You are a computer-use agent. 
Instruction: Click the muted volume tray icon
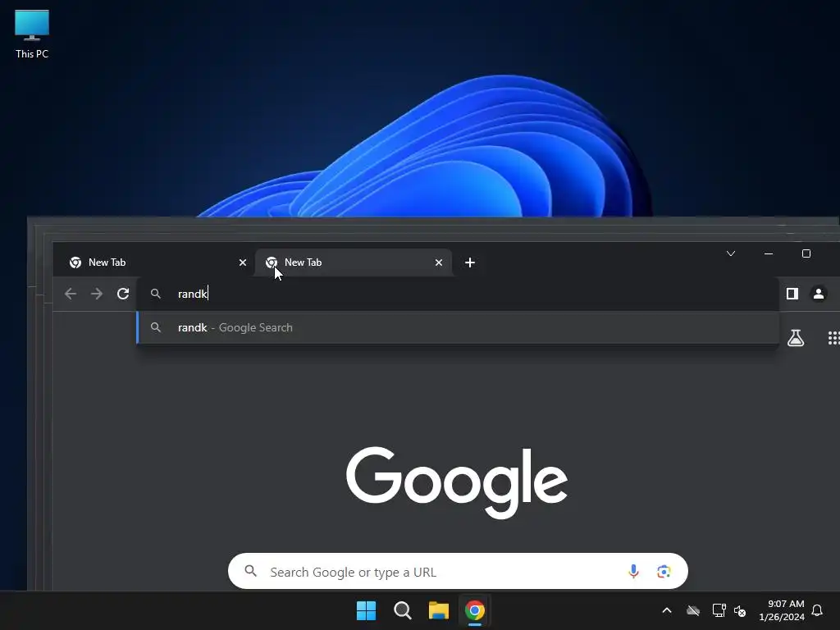pyautogui.click(x=741, y=610)
